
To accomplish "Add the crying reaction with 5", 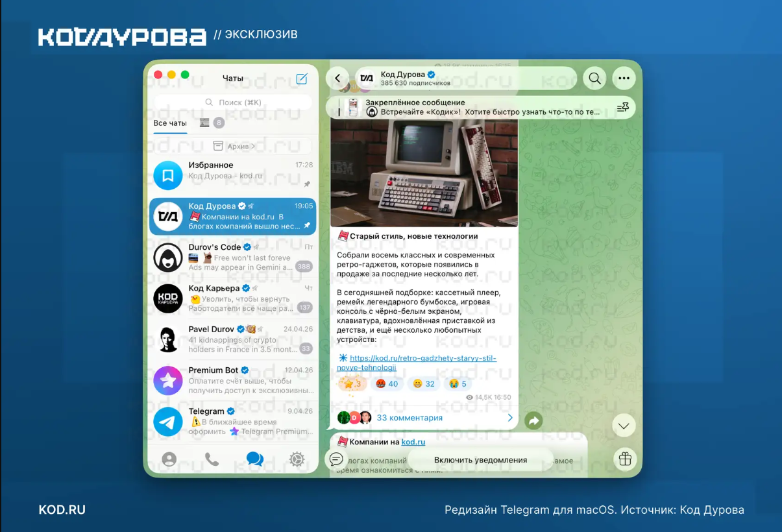I will [x=458, y=383].
